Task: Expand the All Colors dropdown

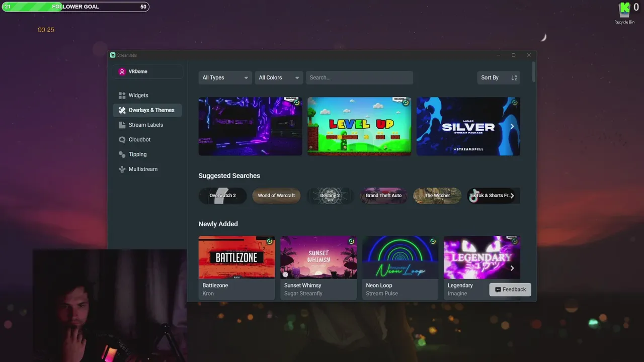Action: 279,77
